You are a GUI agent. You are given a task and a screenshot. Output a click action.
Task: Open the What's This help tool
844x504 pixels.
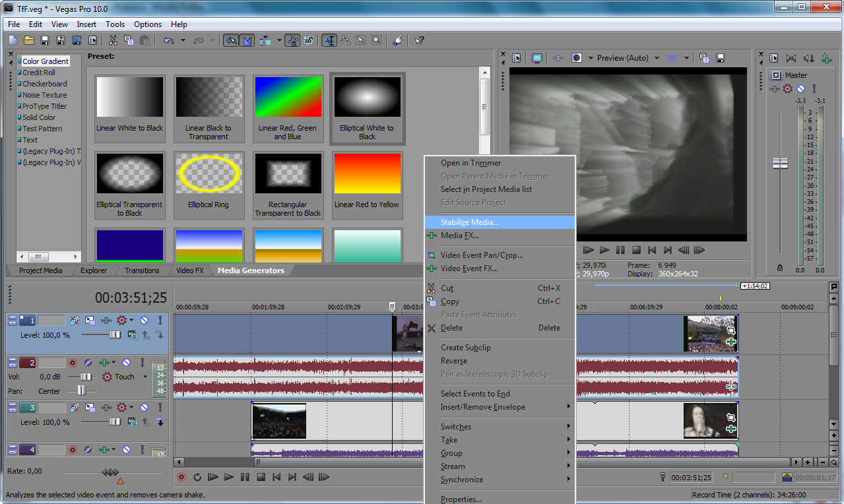[x=419, y=41]
